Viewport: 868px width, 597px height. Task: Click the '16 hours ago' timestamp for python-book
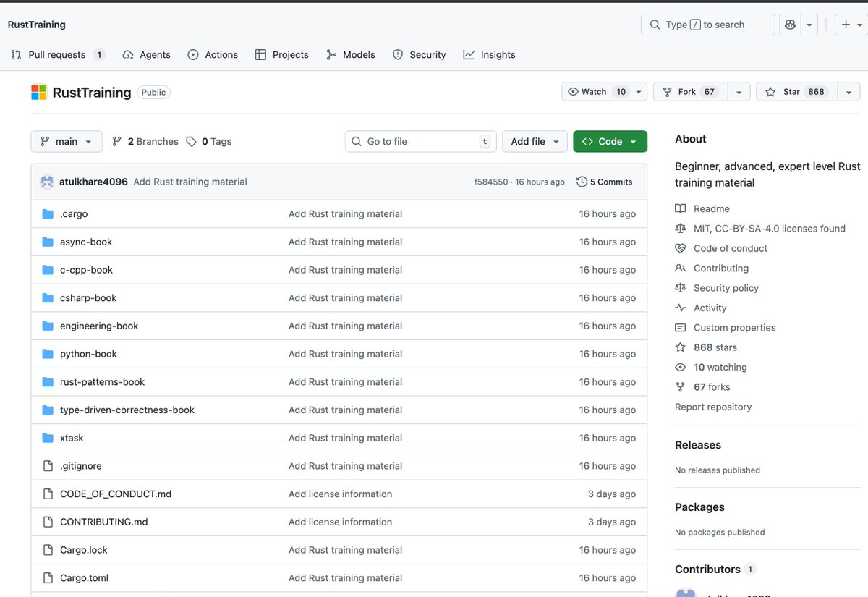pos(608,354)
